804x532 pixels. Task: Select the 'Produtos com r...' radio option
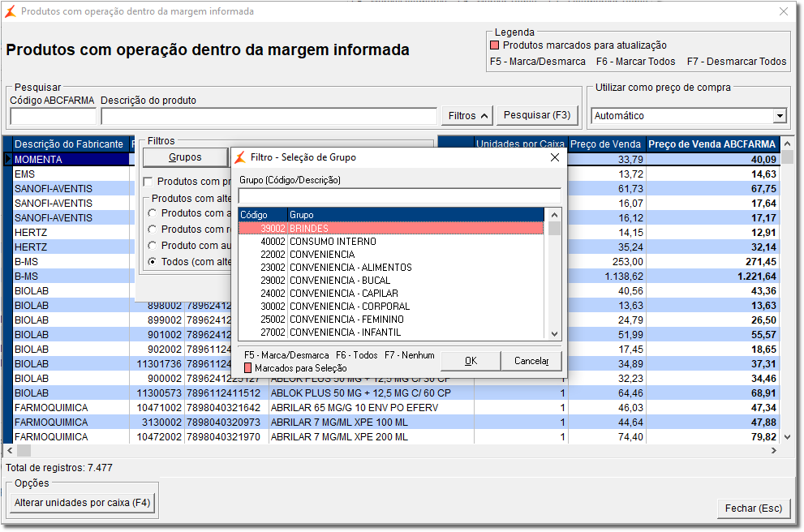click(x=153, y=229)
